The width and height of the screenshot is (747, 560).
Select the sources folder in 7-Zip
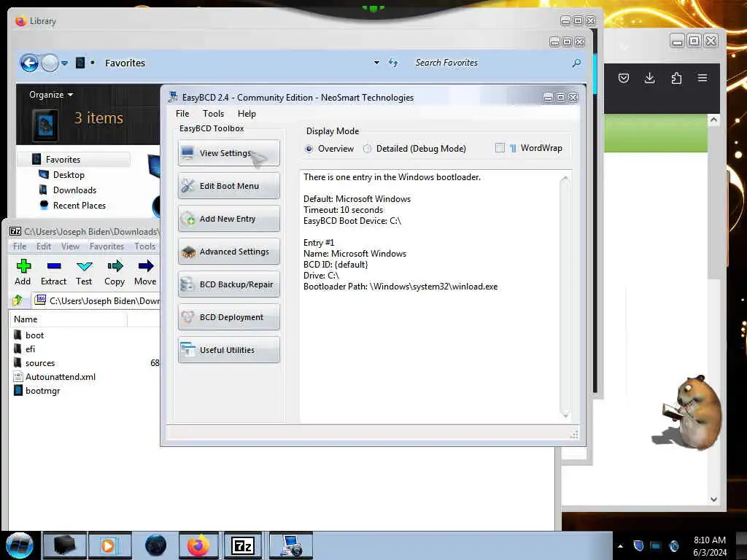(40, 363)
